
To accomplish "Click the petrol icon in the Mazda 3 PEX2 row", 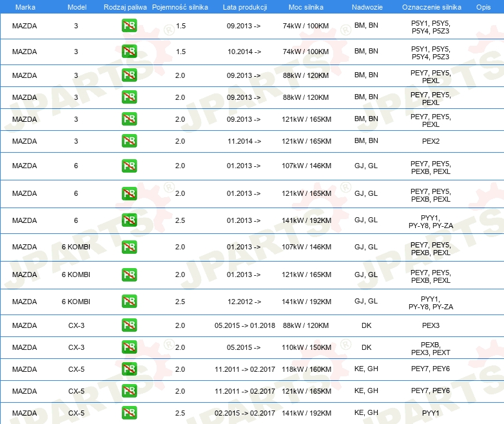I will [129, 141].
